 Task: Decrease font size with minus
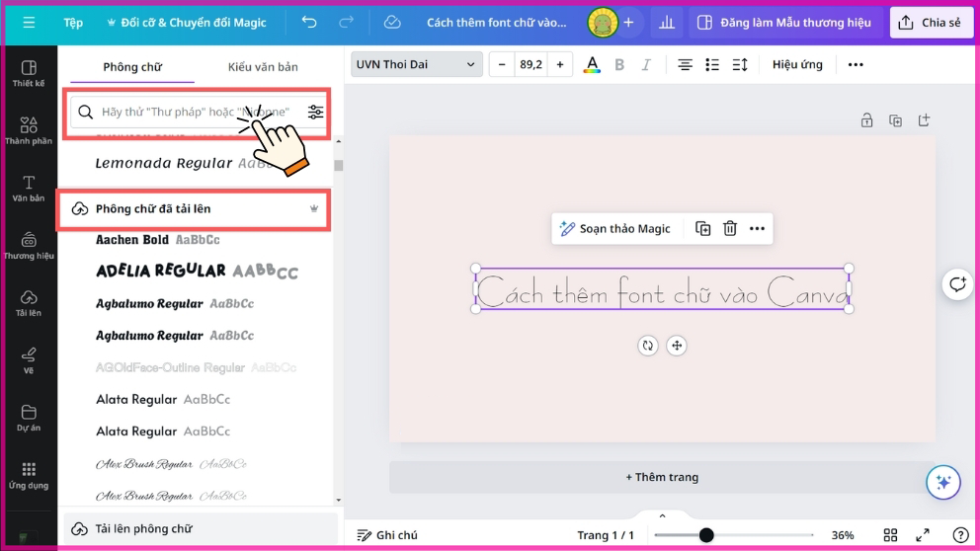coord(501,64)
